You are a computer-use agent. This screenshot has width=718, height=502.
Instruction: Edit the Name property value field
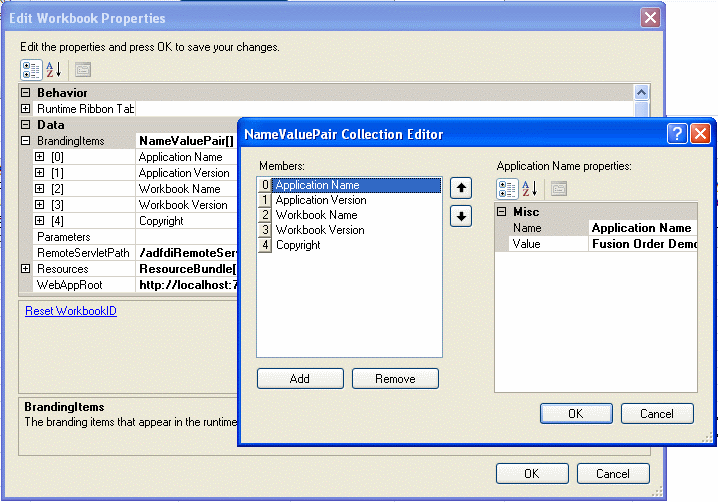tap(642, 228)
